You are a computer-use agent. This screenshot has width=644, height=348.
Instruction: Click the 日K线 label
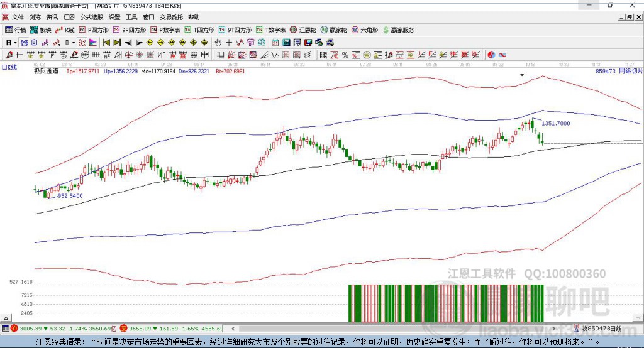pyautogui.click(x=9, y=67)
